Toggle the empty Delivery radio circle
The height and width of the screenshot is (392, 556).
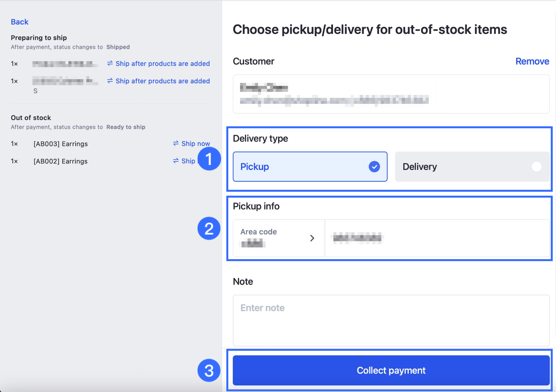pyautogui.click(x=536, y=167)
